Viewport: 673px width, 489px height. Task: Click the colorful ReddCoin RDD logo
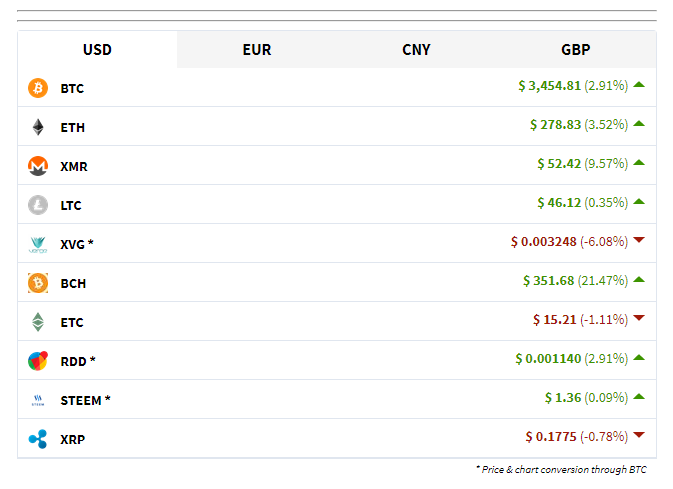[x=38, y=361]
